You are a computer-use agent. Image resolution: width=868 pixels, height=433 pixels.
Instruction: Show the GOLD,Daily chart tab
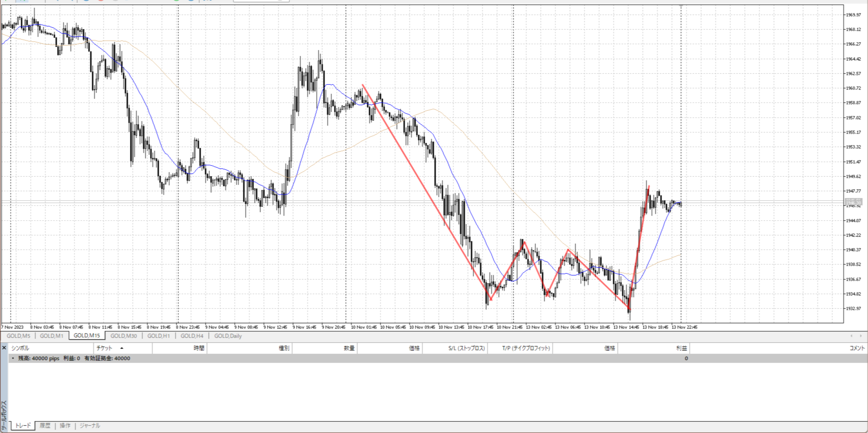click(x=228, y=336)
